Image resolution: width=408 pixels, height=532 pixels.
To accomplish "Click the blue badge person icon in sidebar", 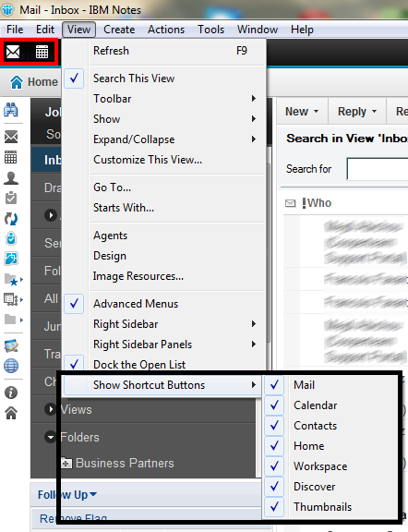I will (x=11, y=238).
